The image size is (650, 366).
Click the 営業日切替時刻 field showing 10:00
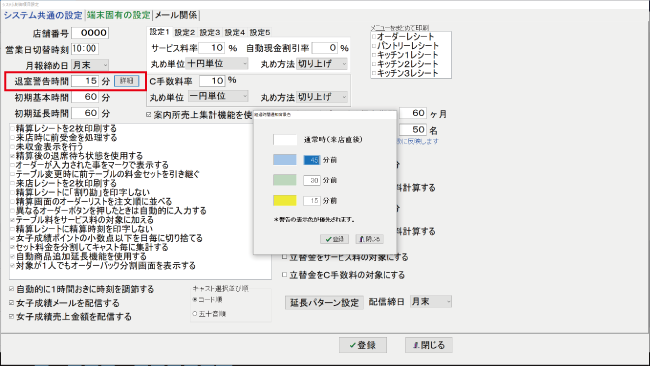pyautogui.click(x=85, y=49)
